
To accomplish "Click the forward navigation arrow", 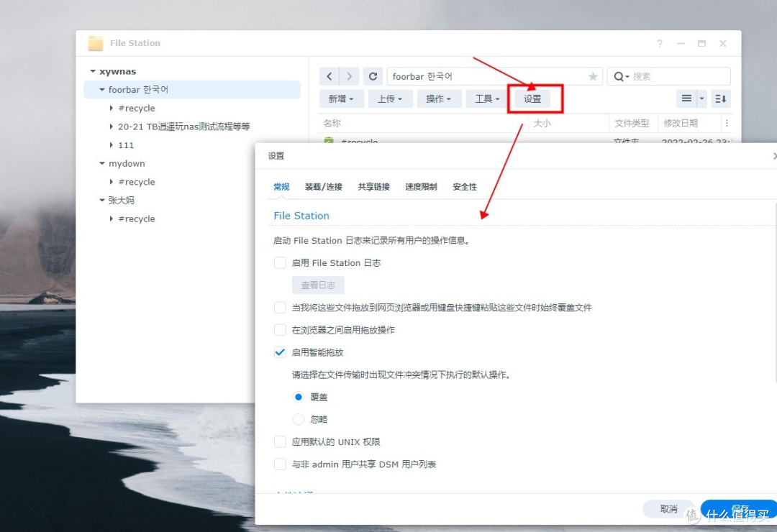I will click(x=349, y=75).
